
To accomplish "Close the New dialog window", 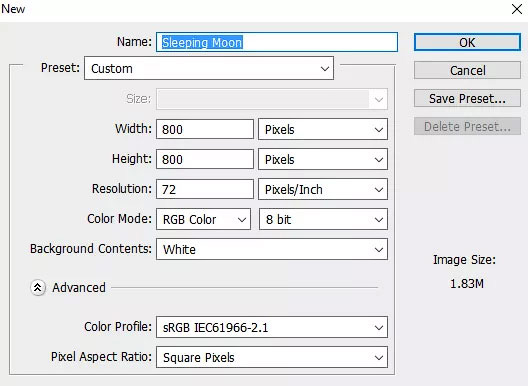I will coord(517,9).
